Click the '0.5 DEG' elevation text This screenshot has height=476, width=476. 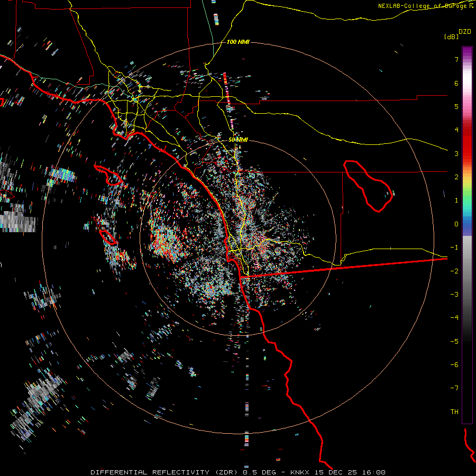259,472
